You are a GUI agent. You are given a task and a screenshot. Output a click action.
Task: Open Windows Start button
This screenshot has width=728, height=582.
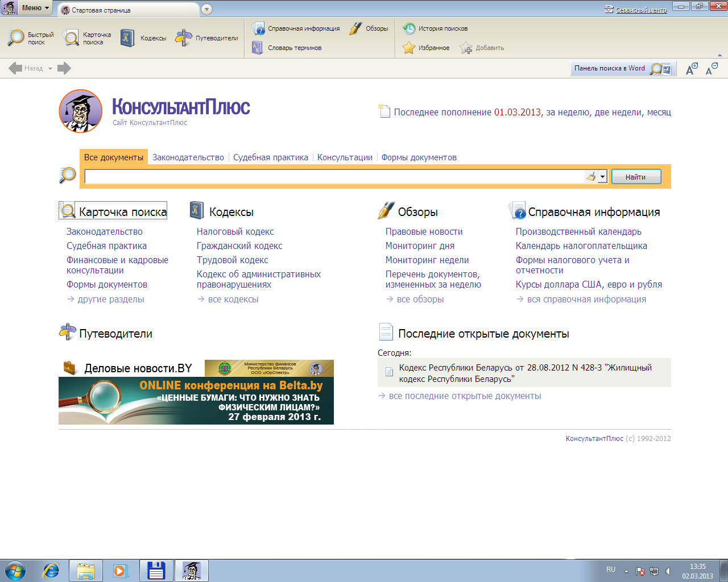tap(15, 570)
